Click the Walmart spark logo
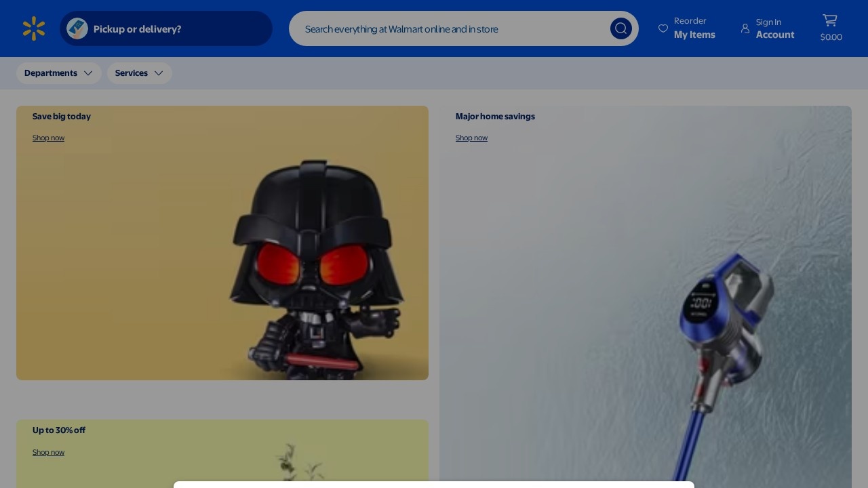This screenshot has height=488, width=868. tap(34, 28)
